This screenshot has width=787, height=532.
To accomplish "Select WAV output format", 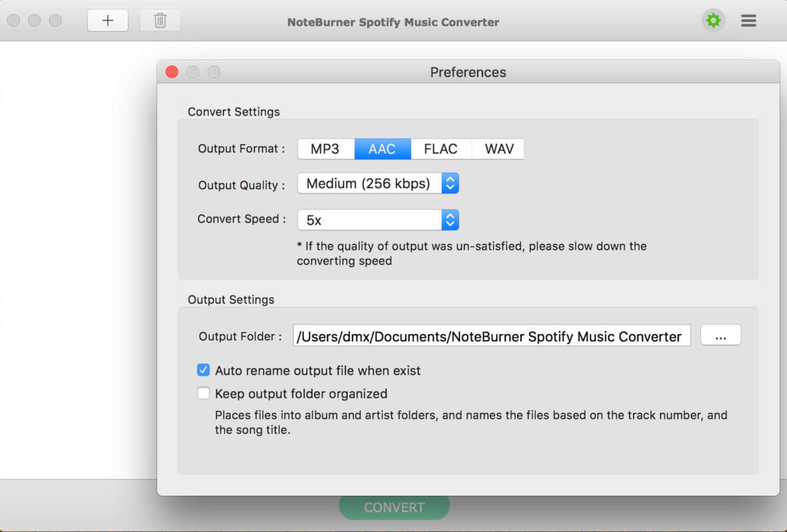I will pos(498,149).
